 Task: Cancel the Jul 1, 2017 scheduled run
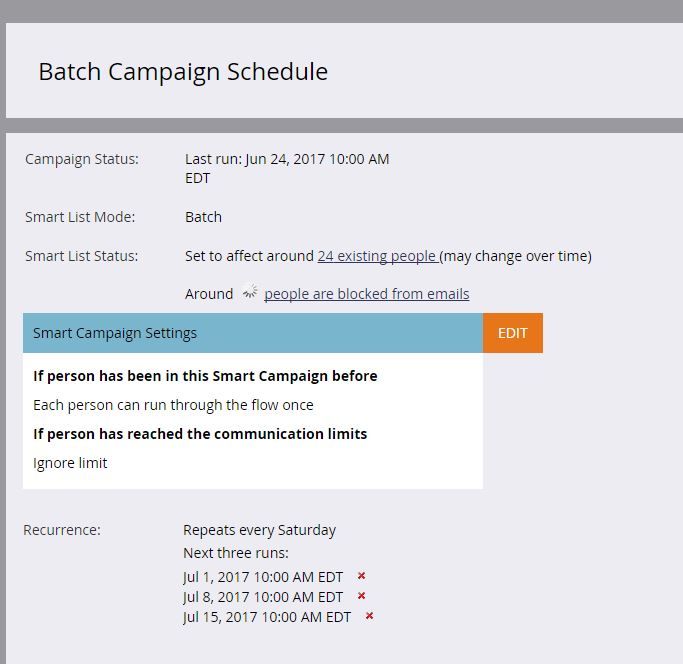[361, 576]
